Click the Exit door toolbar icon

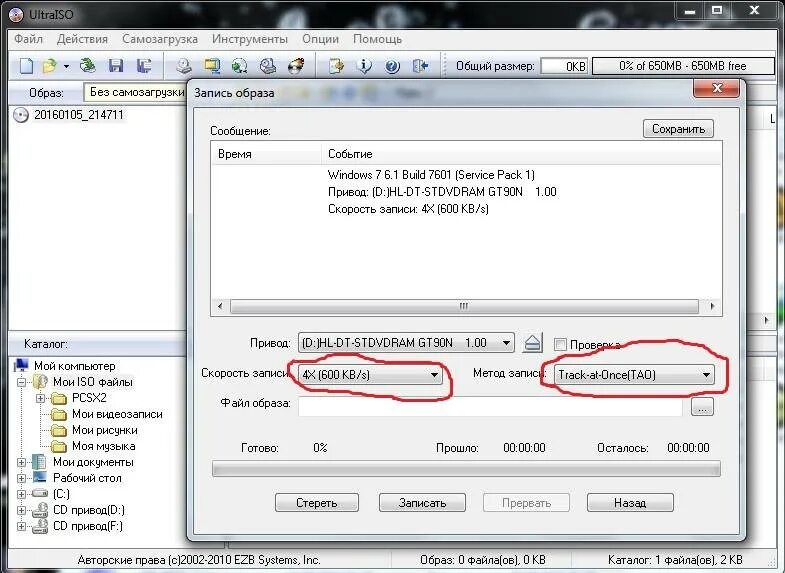click(420, 66)
